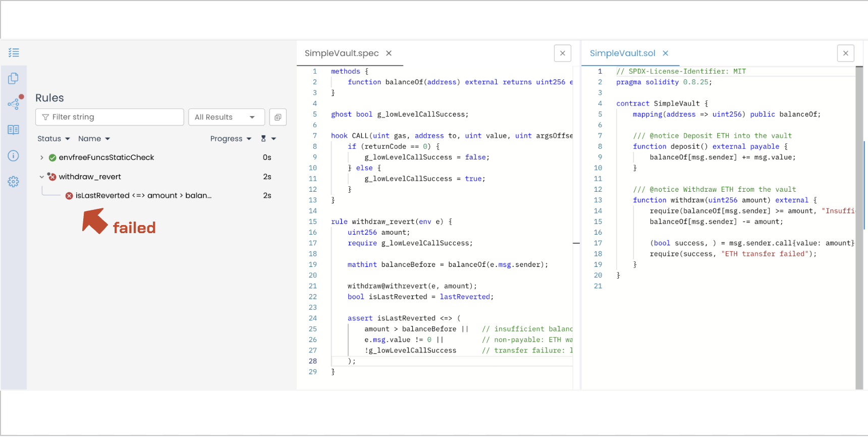This screenshot has height=437, width=868.
Task: Select the failed isLastReverted assertion
Action: coord(143,196)
